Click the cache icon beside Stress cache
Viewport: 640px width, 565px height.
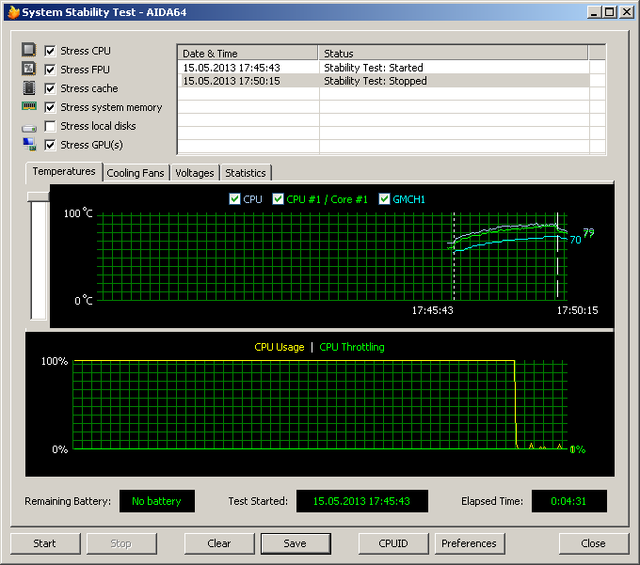29,88
